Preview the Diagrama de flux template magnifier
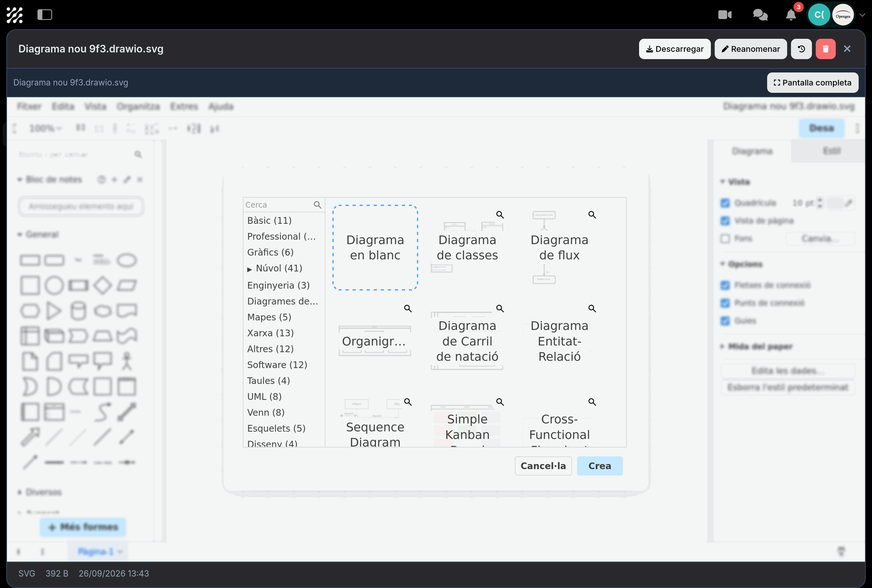Screen dimensions: 872x588 [x=592, y=215]
